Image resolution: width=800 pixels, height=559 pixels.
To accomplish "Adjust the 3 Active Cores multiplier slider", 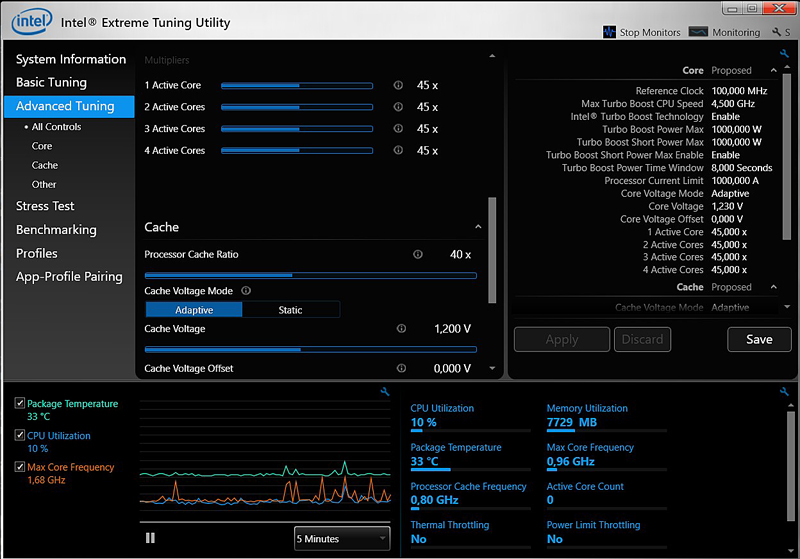I will pyautogui.click(x=297, y=129).
